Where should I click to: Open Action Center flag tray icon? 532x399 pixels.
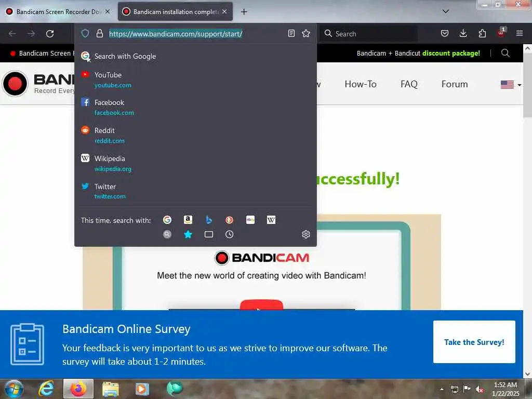tap(467, 389)
